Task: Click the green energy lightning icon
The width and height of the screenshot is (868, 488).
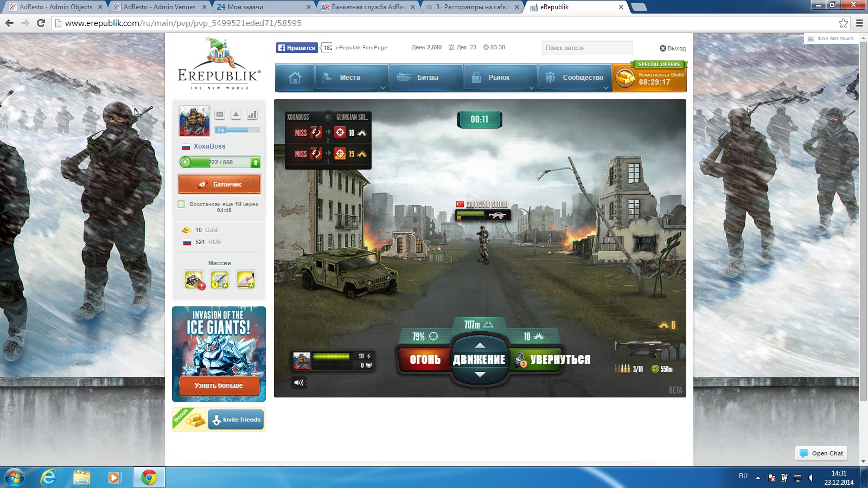Action: click(186, 162)
